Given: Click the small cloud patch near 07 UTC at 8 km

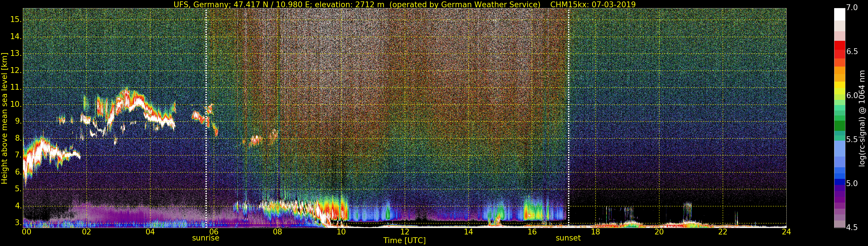Looking at the screenshot, I should pyautogui.click(x=256, y=140).
